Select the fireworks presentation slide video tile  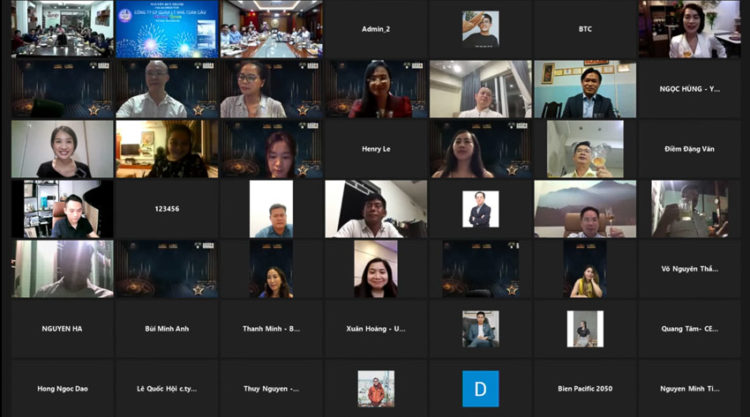(x=166, y=29)
